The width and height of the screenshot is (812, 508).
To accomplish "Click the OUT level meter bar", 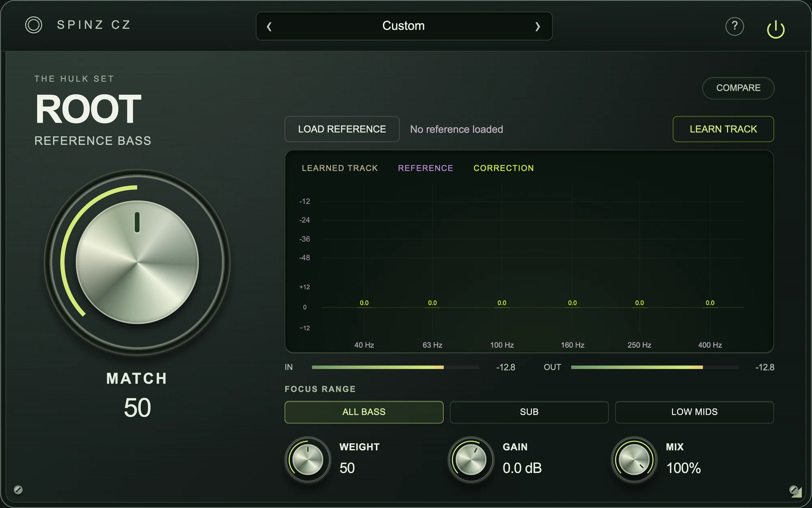I will coord(654,367).
